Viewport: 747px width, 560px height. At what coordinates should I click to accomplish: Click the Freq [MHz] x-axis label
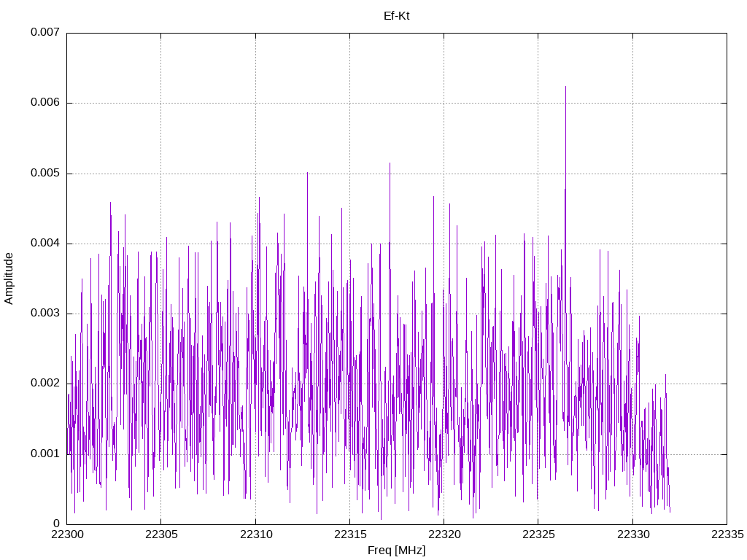[x=396, y=551]
